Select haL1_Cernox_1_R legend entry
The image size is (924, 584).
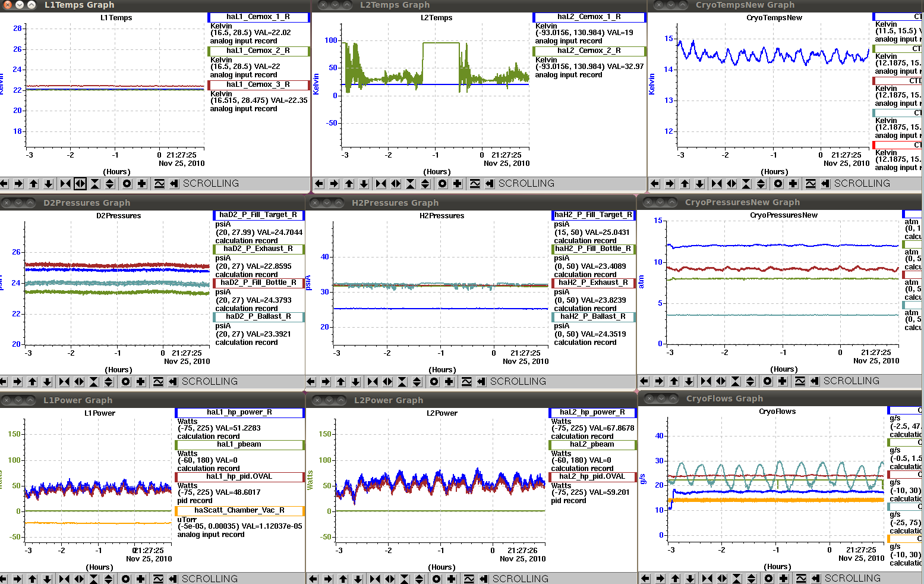coord(258,17)
